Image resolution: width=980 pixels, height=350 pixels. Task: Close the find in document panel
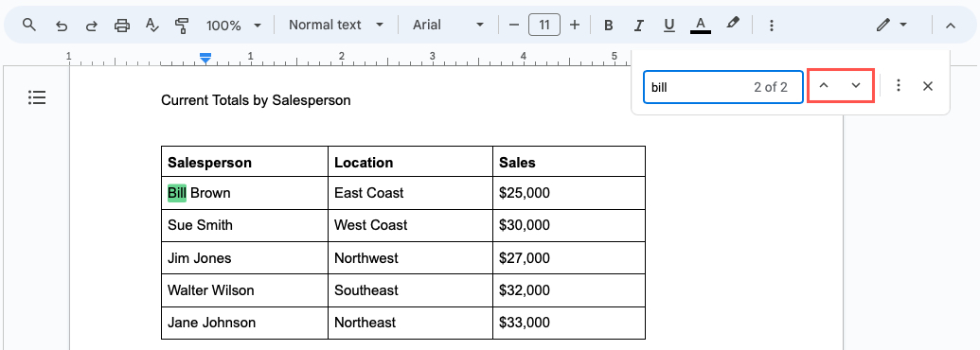928,86
